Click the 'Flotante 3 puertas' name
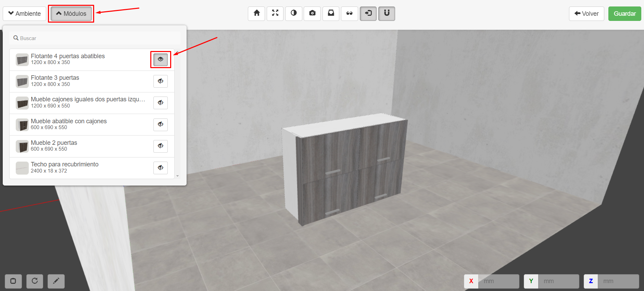 [x=55, y=78]
